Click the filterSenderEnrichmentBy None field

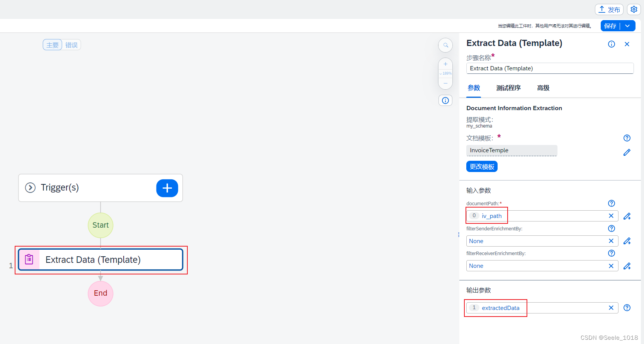click(542, 241)
